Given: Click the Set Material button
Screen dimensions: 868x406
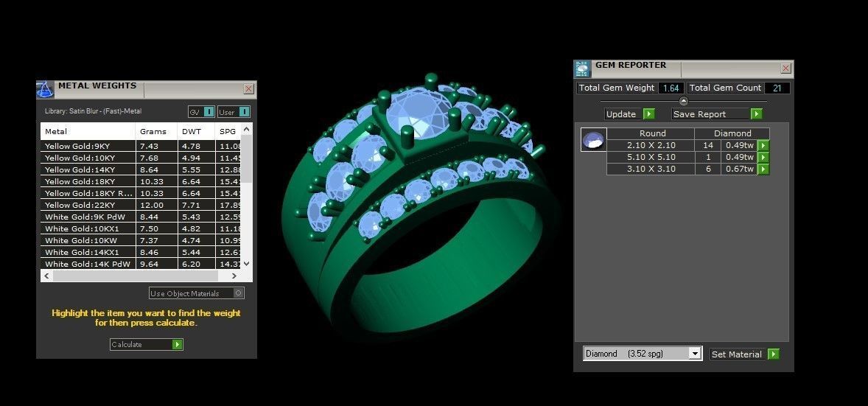Looking at the screenshot, I should pyautogui.click(x=739, y=354).
